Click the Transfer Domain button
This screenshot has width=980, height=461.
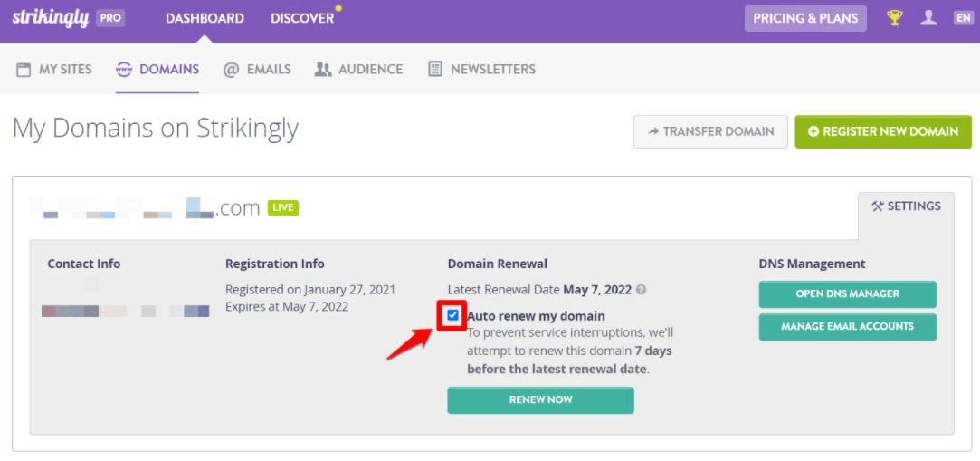point(710,131)
